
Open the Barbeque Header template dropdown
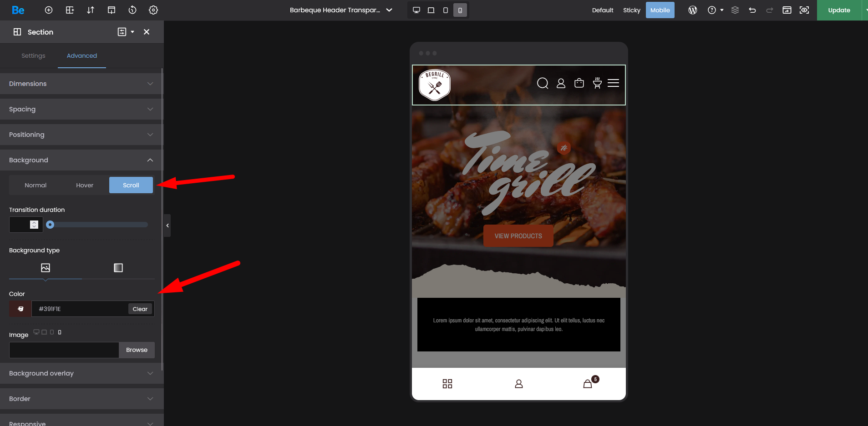tap(341, 10)
